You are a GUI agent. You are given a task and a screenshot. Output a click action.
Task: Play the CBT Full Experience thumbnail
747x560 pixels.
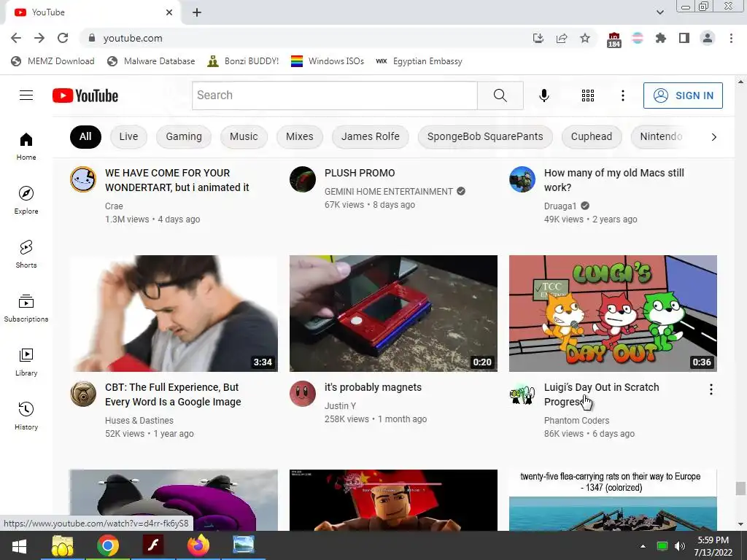(174, 314)
